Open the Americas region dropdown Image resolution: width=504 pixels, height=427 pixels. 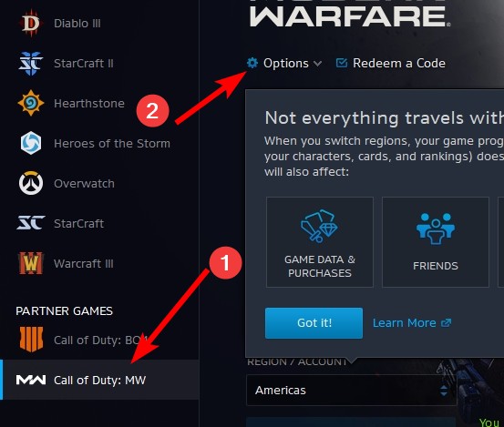351,390
